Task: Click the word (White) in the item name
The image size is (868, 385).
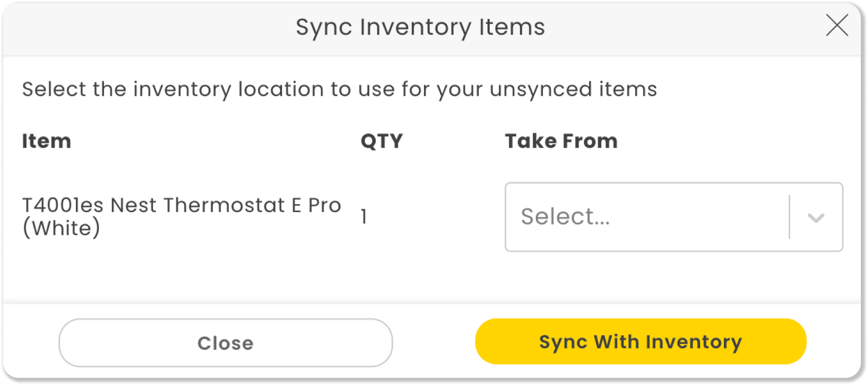Action: point(61,228)
